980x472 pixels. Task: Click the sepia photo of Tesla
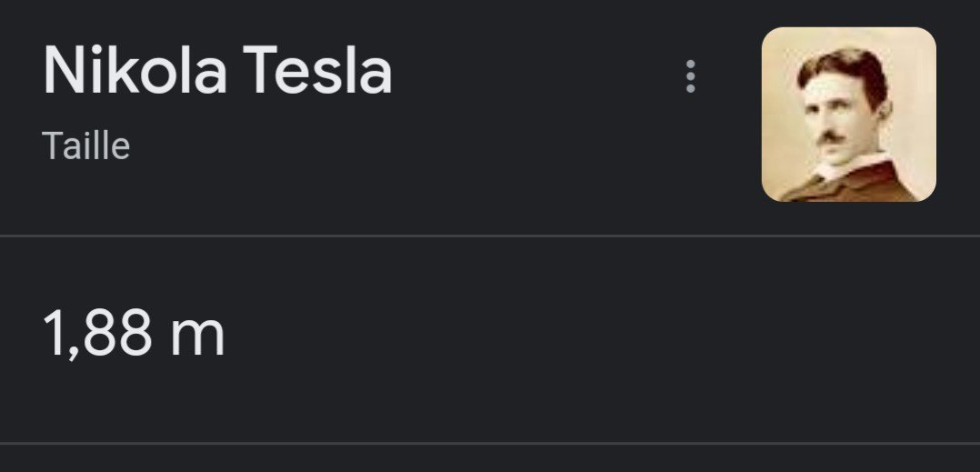point(848,115)
